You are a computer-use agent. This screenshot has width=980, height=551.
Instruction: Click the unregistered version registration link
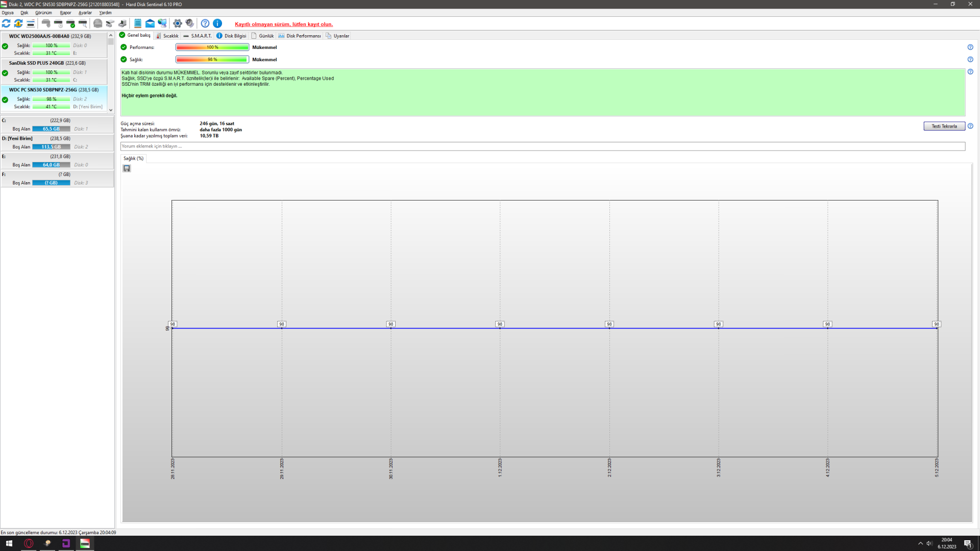284,24
